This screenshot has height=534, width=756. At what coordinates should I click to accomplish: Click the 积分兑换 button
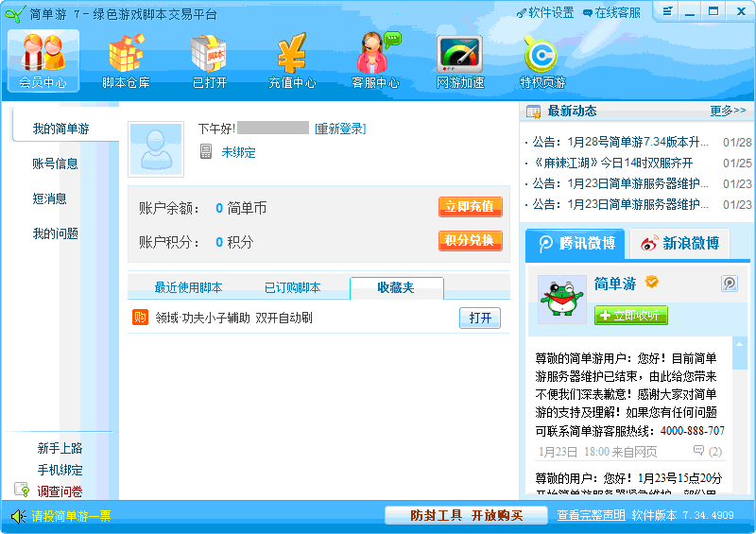(x=470, y=241)
